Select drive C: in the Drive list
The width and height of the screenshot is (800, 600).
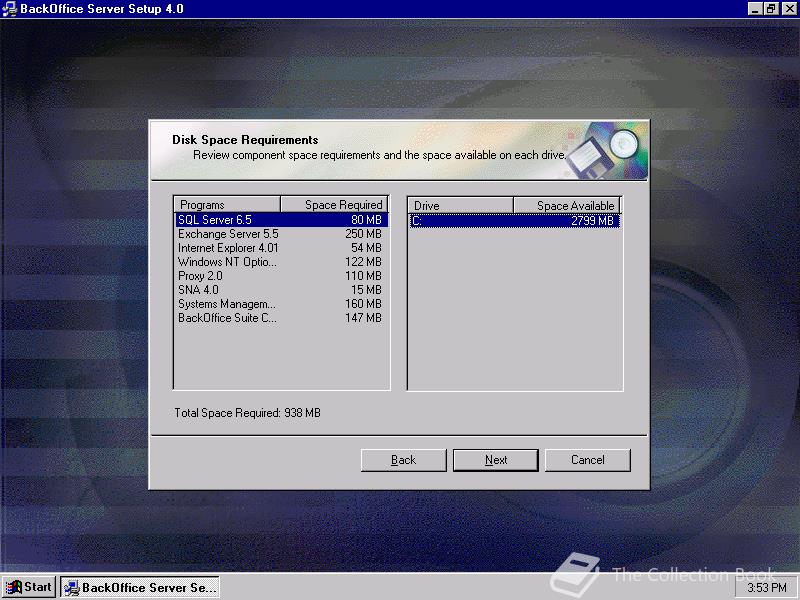point(514,221)
